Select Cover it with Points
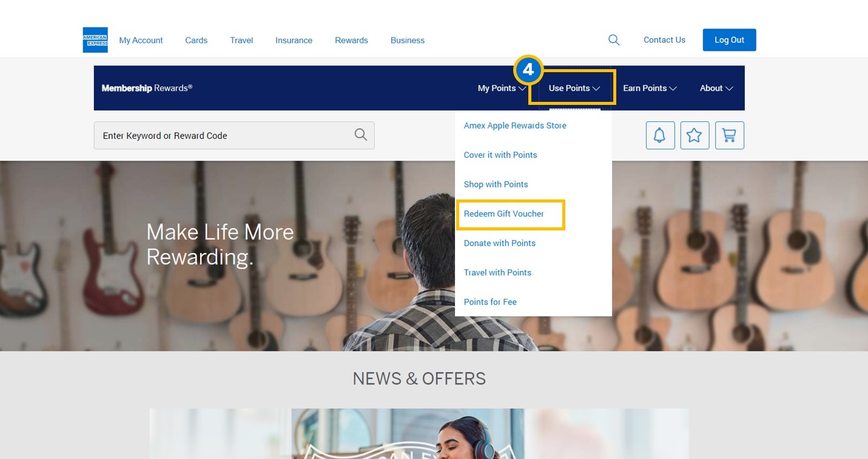 [500, 155]
